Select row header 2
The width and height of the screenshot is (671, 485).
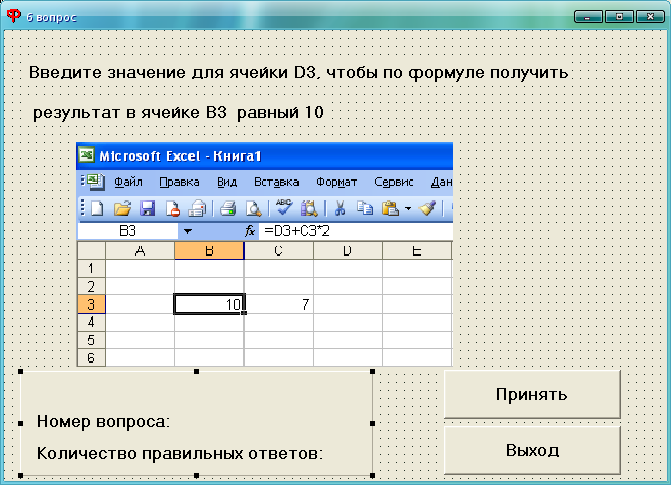click(91, 286)
